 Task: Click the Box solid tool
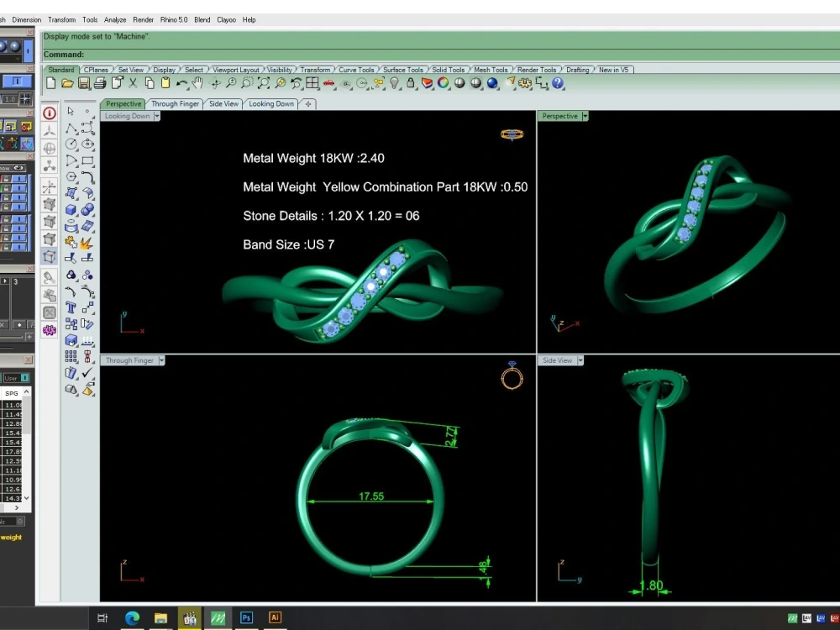[71, 209]
